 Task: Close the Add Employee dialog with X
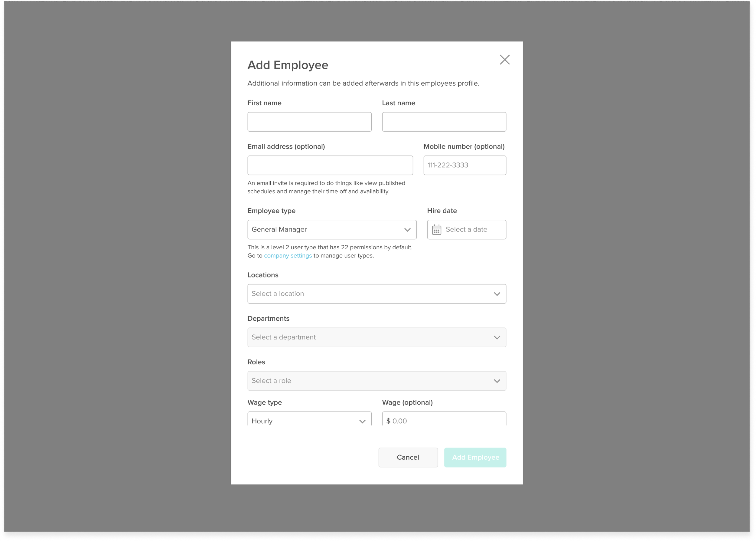pos(505,60)
